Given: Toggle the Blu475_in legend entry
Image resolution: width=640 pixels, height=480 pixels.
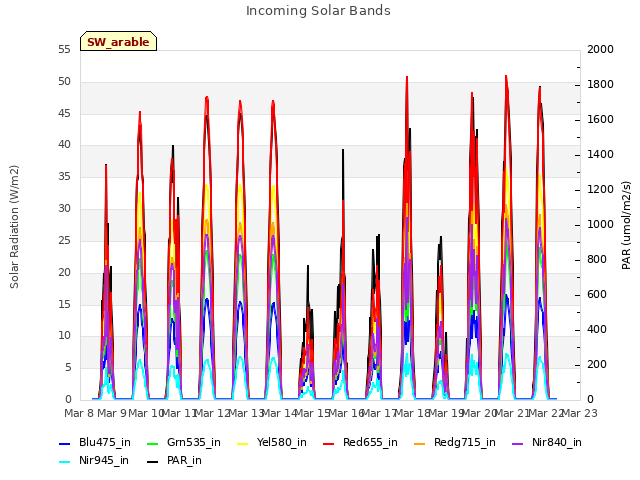Looking at the screenshot, I should [x=95, y=442].
